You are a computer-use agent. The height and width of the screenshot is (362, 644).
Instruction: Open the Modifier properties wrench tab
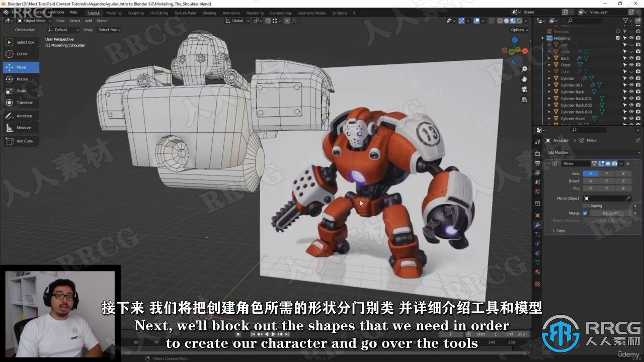(538, 225)
